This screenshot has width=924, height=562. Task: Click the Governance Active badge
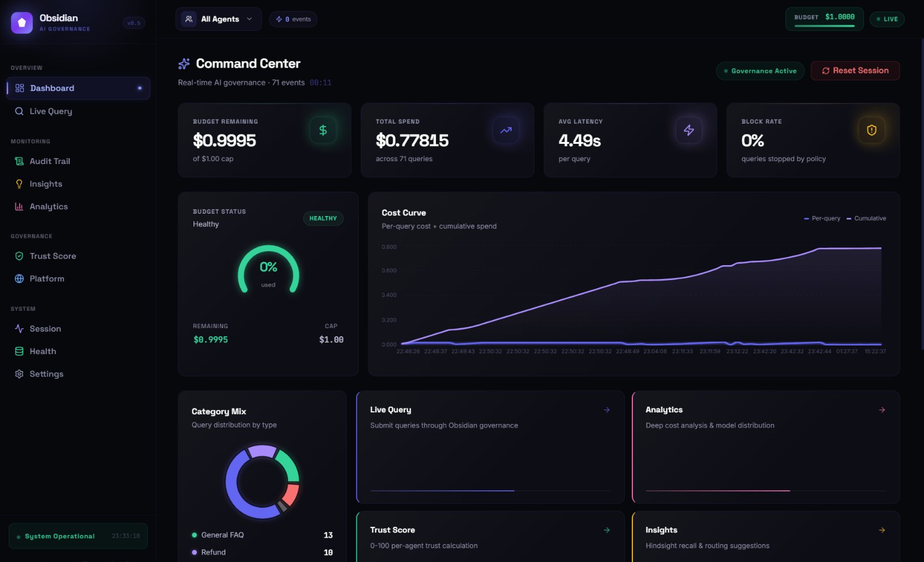[x=760, y=71]
